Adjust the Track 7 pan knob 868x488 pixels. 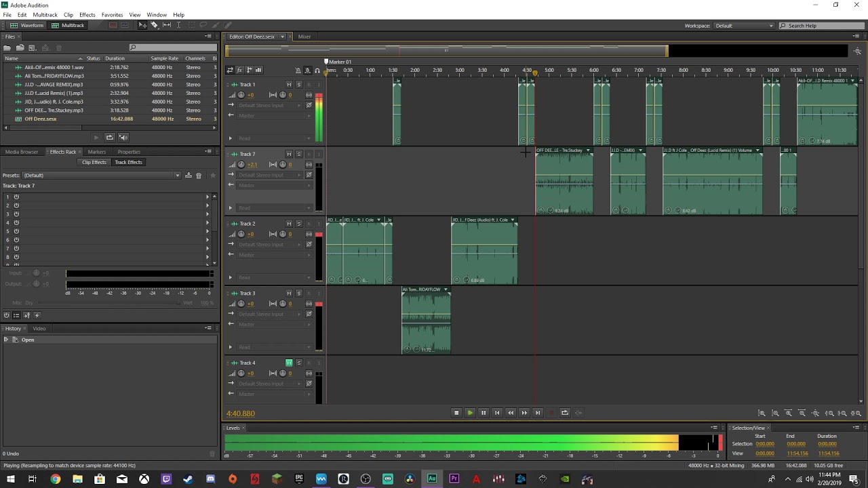(283, 165)
